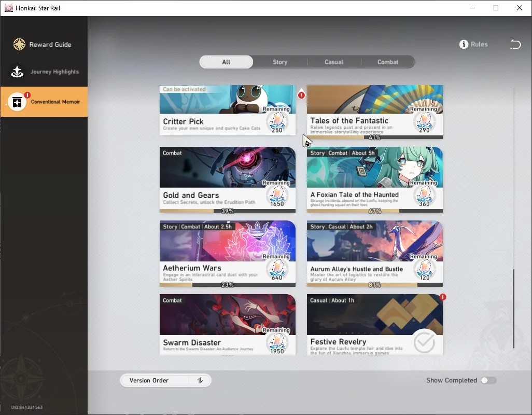Viewport: 532px width, 415px height.
Task: Switch to the Casual tab
Action: [334, 62]
